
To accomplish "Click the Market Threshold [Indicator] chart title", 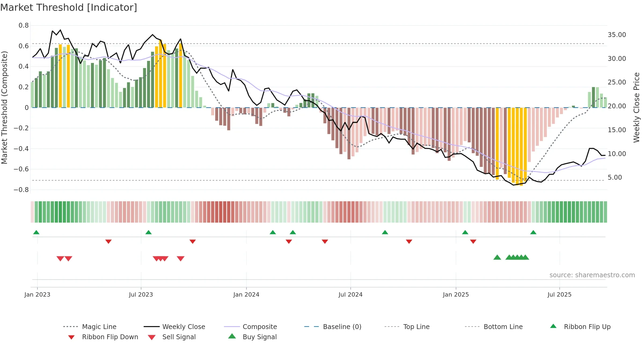I will (x=69, y=8).
